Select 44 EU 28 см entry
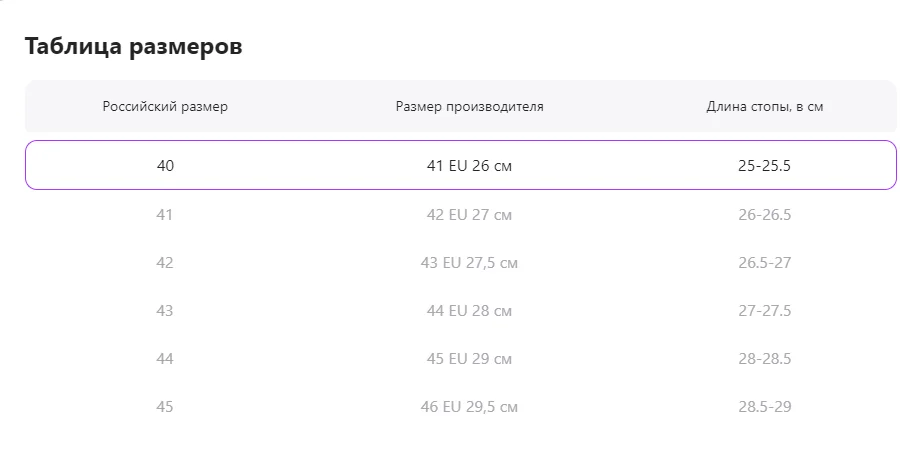 pyautogui.click(x=469, y=311)
